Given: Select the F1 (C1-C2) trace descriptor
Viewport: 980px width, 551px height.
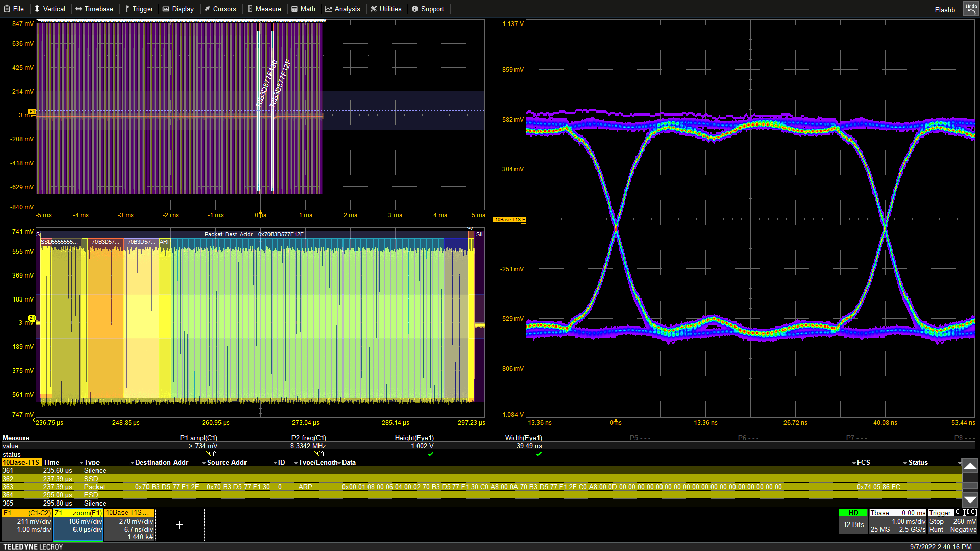Looking at the screenshot, I should coord(27,524).
